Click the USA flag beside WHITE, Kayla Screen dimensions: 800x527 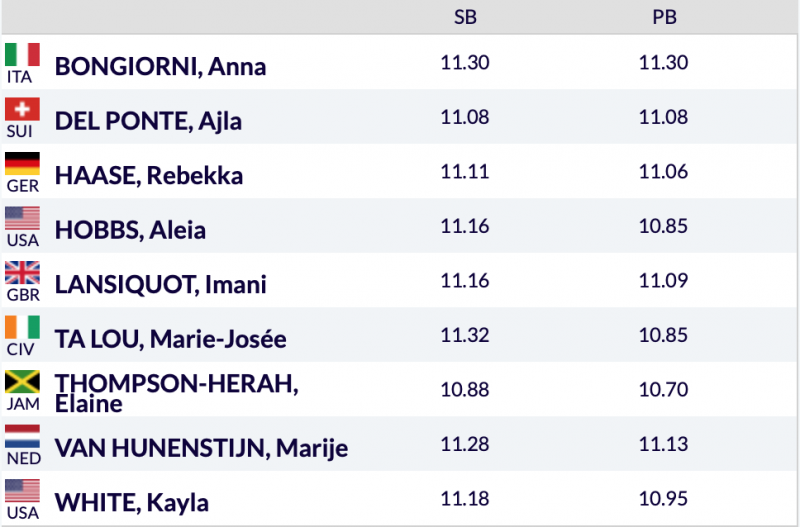click(22, 491)
